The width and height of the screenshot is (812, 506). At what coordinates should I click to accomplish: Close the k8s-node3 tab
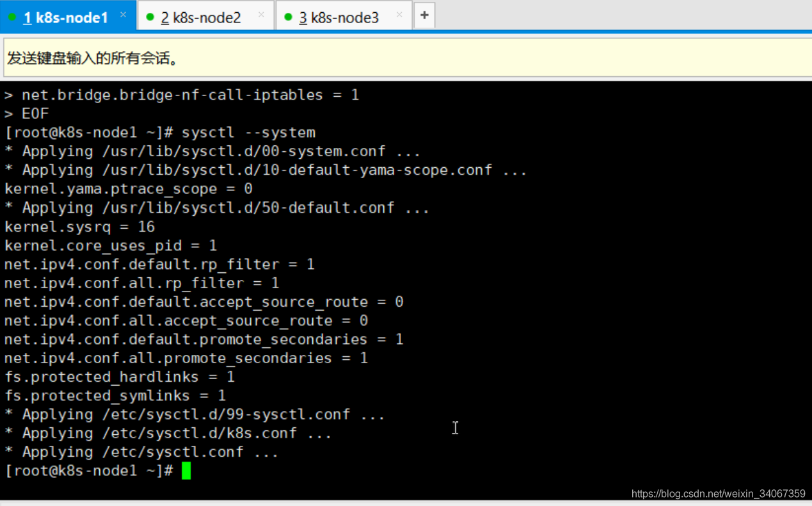399,15
